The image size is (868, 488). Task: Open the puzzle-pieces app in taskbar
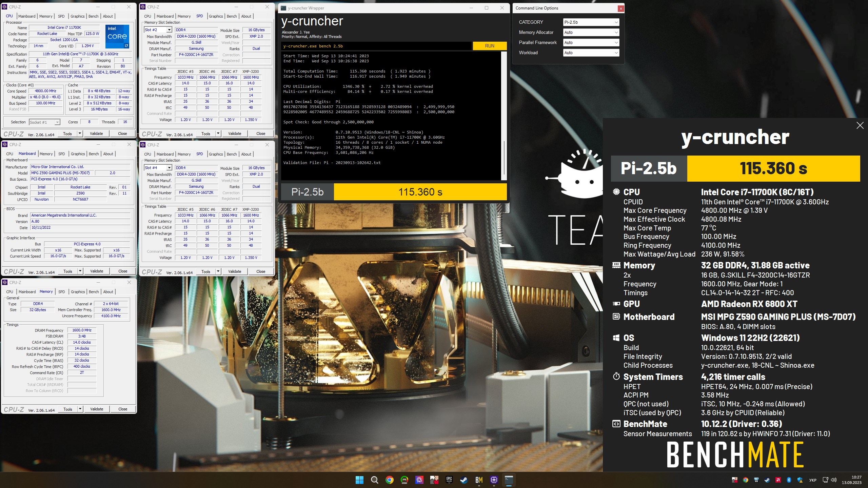pos(434,480)
